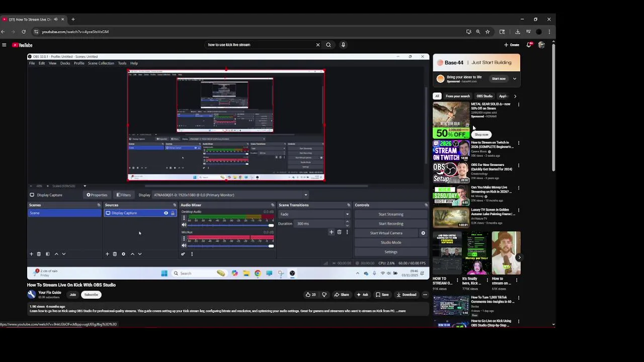Open the OBS Scene Collection menu
The height and width of the screenshot is (362, 644).
[101, 63]
